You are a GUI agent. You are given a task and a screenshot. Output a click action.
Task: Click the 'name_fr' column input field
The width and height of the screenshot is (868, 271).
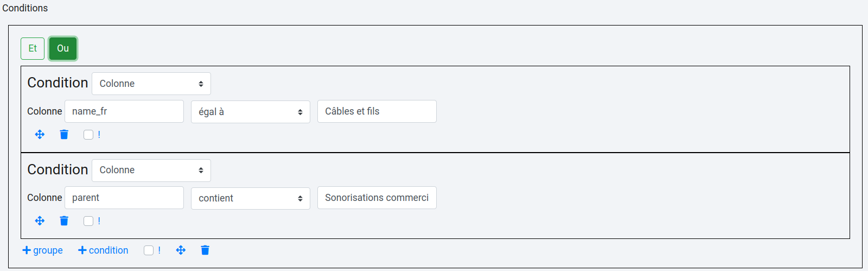pyautogui.click(x=124, y=111)
